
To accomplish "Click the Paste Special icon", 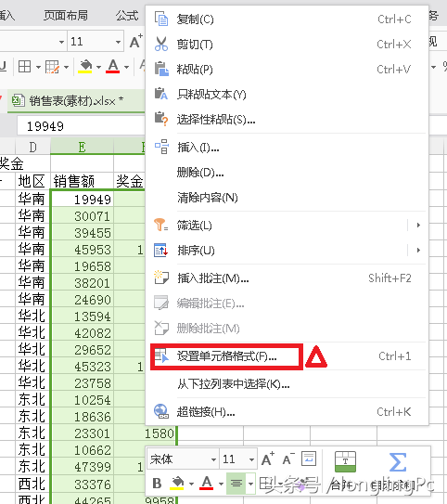I will [x=161, y=119].
